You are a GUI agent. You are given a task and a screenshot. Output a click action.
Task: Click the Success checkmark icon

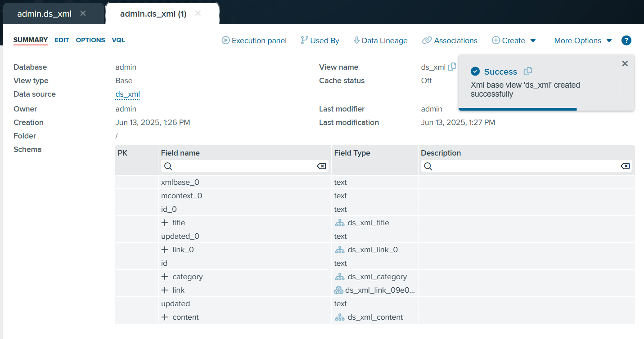coord(475,71)
